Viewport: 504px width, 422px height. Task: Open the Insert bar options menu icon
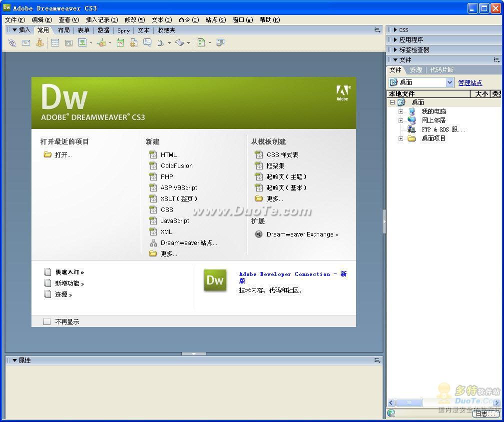[x=377, y=30]
